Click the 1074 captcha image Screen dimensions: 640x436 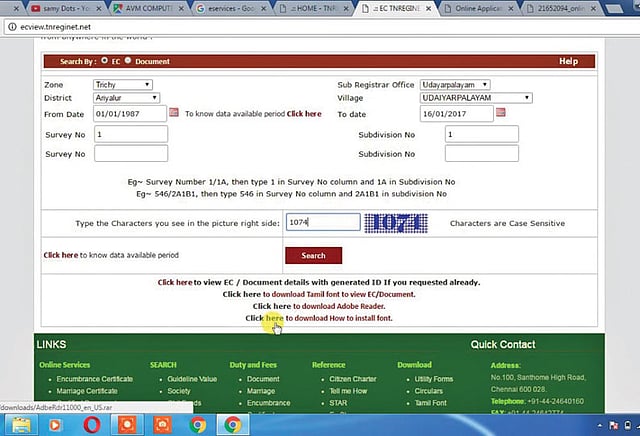(x=400, y=223)
